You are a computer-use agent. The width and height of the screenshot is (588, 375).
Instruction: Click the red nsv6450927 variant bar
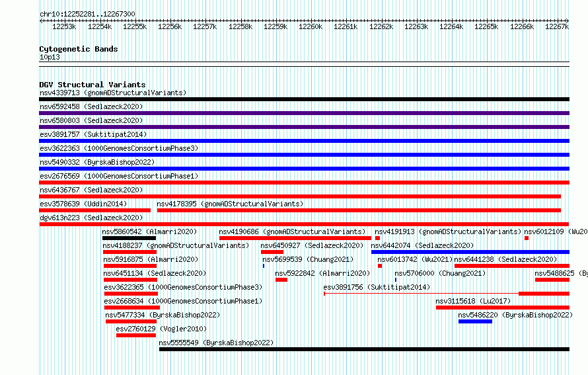click(x=272, y=252)
